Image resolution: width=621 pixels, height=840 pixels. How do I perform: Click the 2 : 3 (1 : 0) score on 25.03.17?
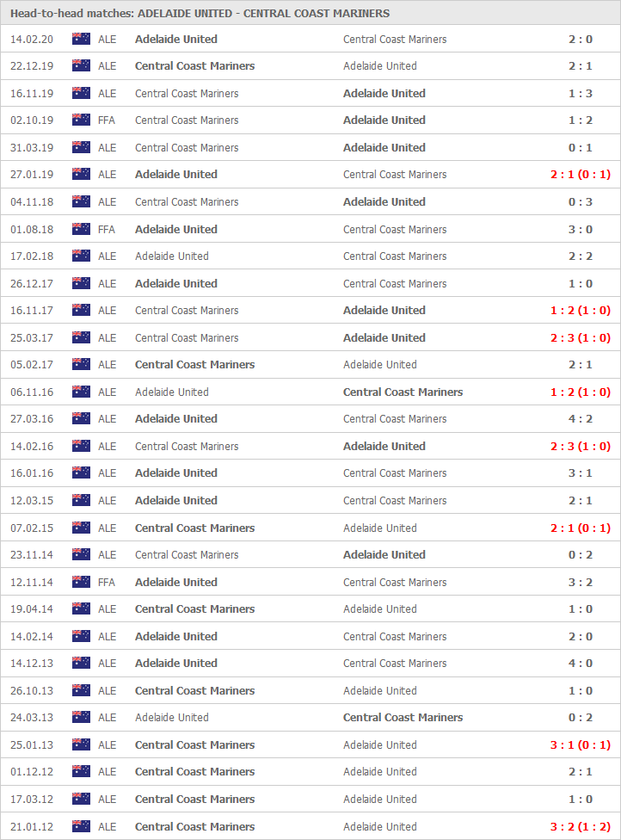click(581, 337)
